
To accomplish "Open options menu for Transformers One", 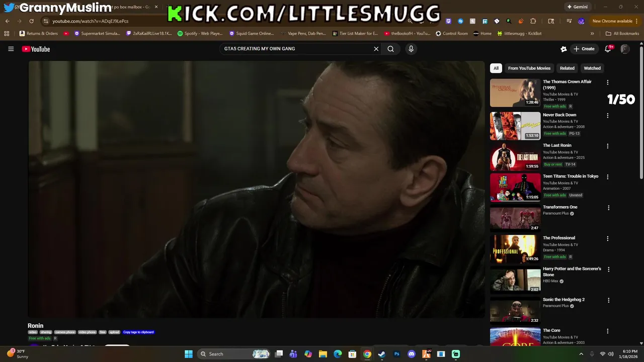I will (x=607, y=208).
